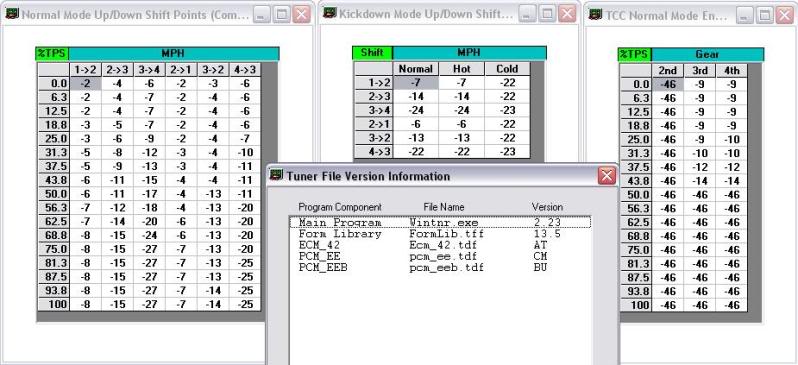The height and width of the screenshot is (365, 798).
Task: Click the Shift header in Kickdown window
Action: click(x=372, y=53)
